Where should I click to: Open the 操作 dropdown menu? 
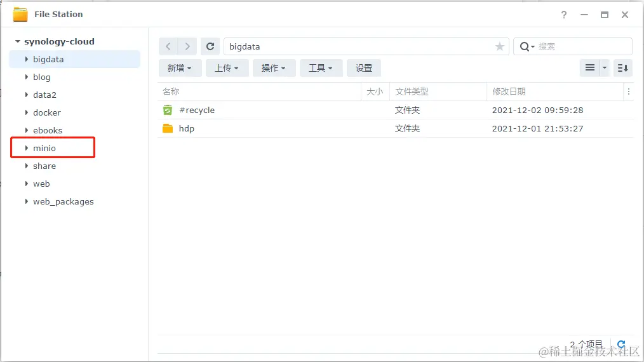pos(274,68)
